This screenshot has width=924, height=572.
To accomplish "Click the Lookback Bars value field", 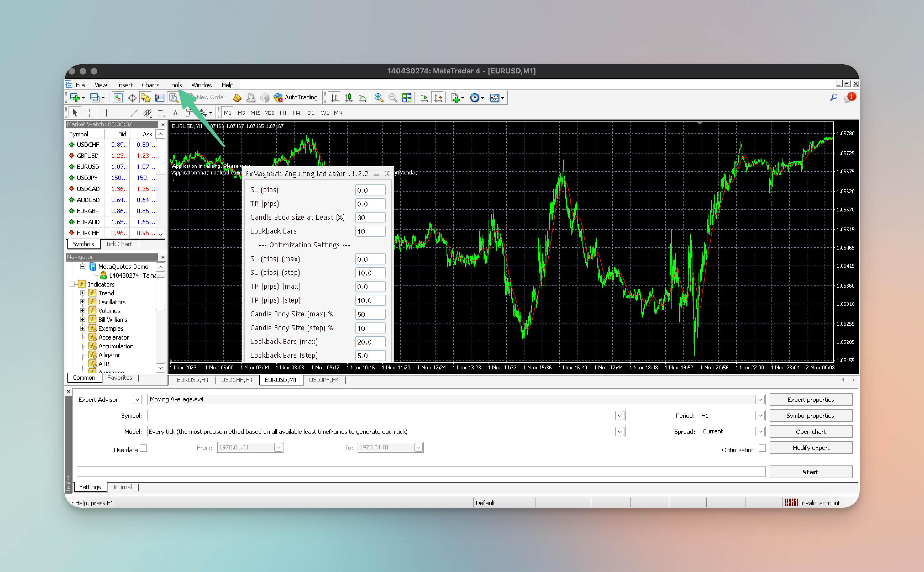I will pyautogui.click(x=370, y=231).
